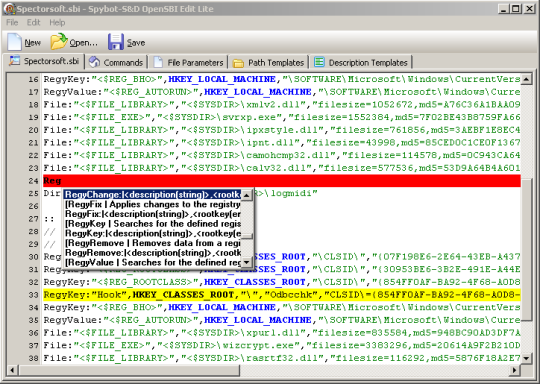Viewport: 540px width, 384px height.
Task: Select the Spectorsoft.sbi tab
Action: (44, 61)
